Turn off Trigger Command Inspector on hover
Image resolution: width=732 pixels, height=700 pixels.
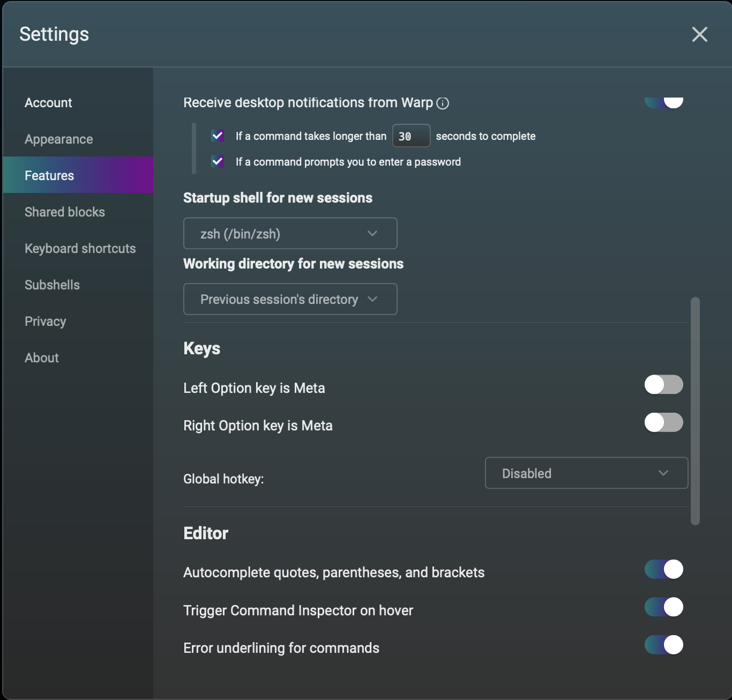[663, 607]
